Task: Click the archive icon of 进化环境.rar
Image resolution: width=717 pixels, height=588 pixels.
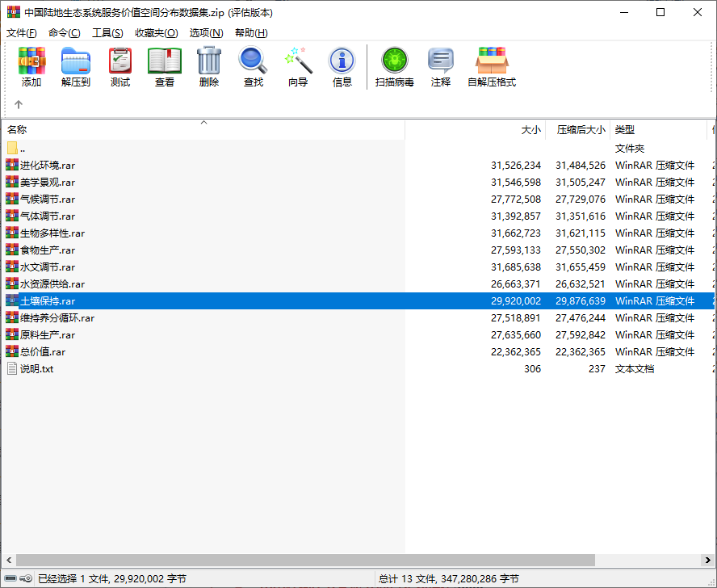Action: pyautogui.click(x=12, y=165)
